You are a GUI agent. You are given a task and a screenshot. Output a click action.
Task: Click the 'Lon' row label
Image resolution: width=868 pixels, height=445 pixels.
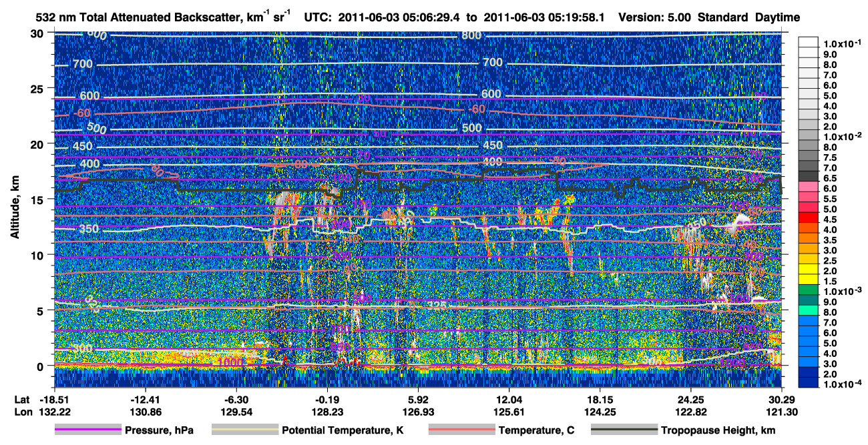(x=22, y=412)
